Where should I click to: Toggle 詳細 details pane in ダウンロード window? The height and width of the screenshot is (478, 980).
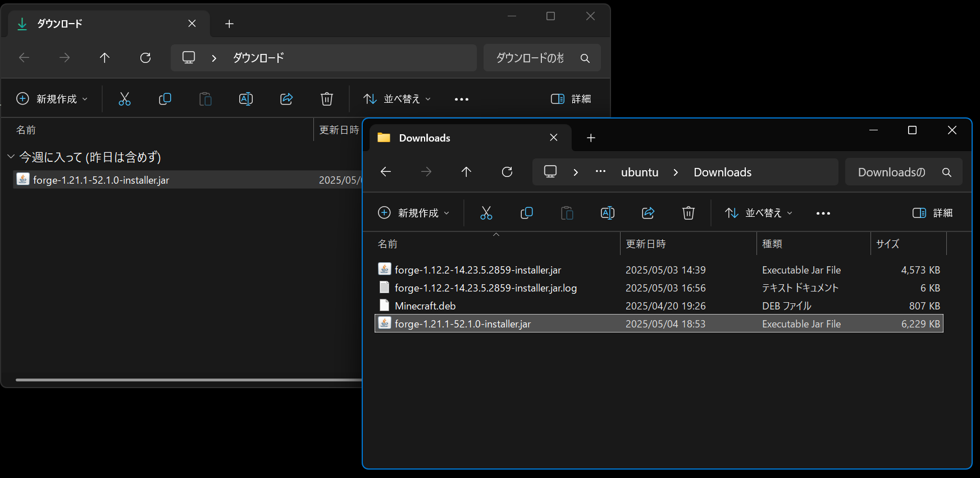point(571,99)
